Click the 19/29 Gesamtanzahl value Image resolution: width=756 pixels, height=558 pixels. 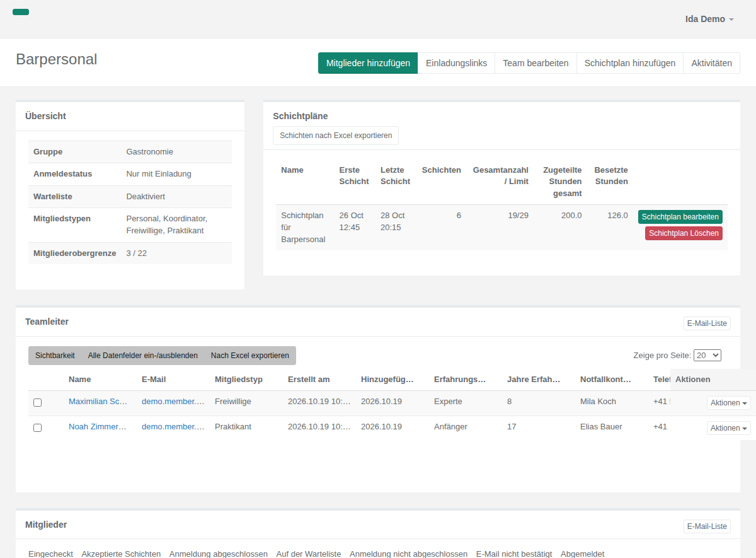click(x=518, y=216)
